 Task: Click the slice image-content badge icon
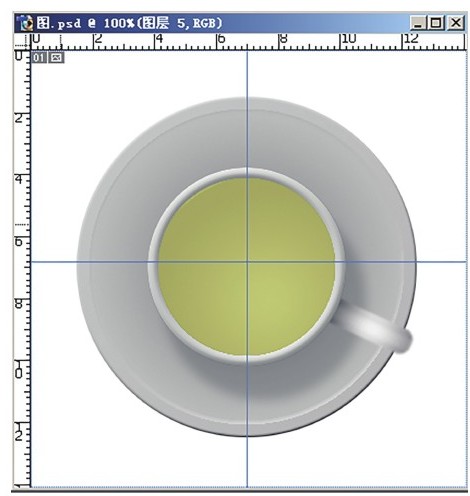tap(56, 58)
